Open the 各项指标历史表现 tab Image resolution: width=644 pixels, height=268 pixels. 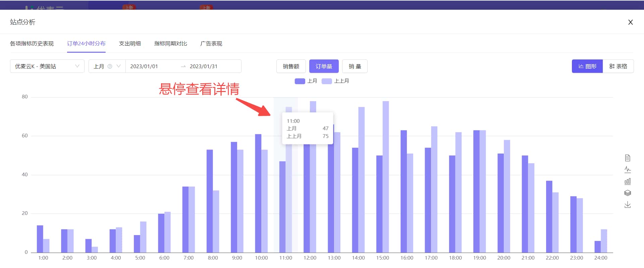[x=32, y=44]
